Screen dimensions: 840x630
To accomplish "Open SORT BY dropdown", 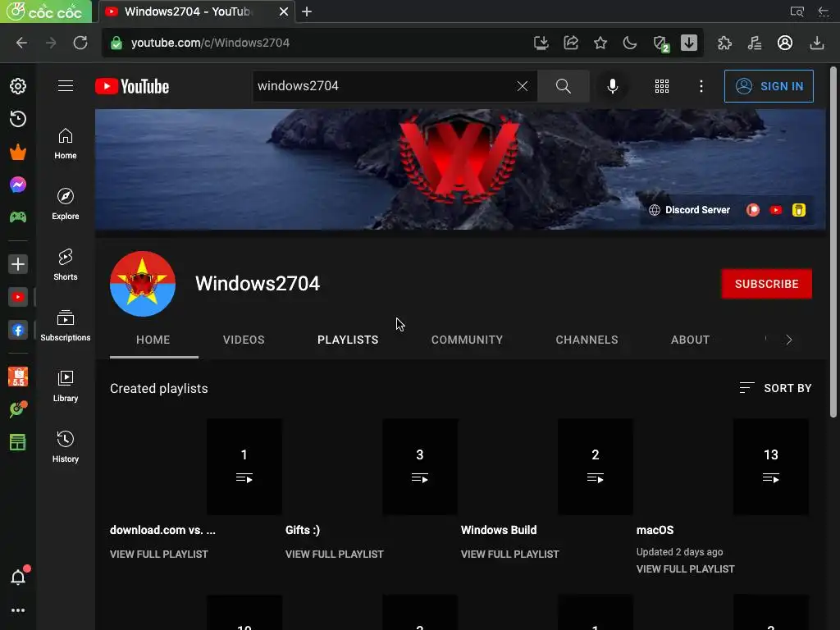I will [775, 388].
